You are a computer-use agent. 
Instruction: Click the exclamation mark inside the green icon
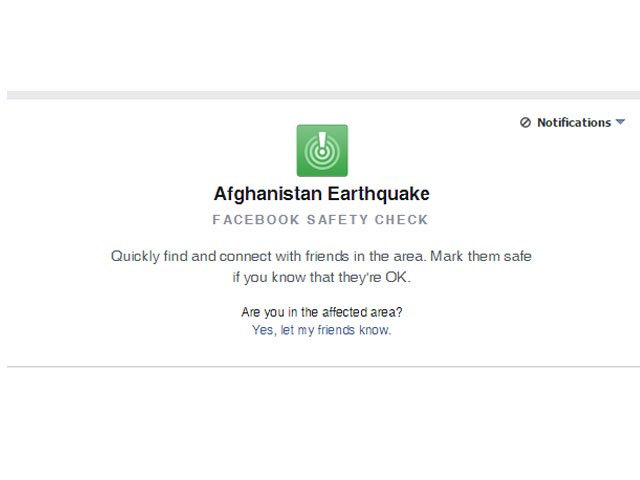(x=322, y=143)
